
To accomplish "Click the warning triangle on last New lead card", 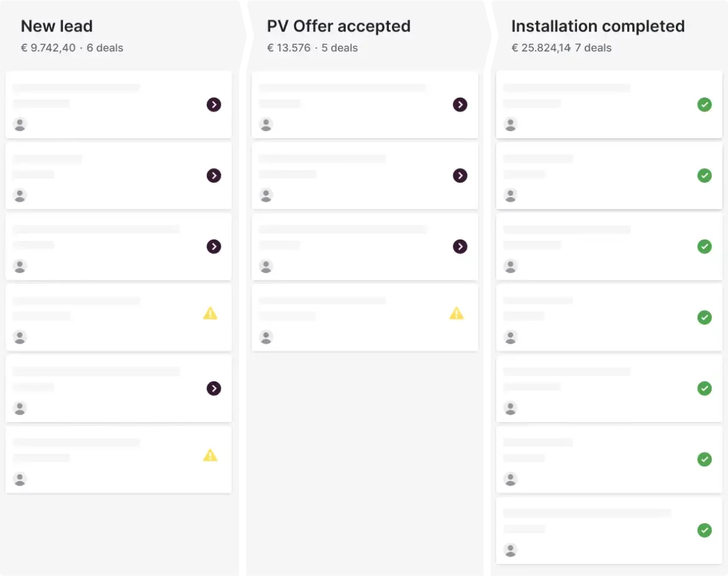I will (x=210, y=455).
